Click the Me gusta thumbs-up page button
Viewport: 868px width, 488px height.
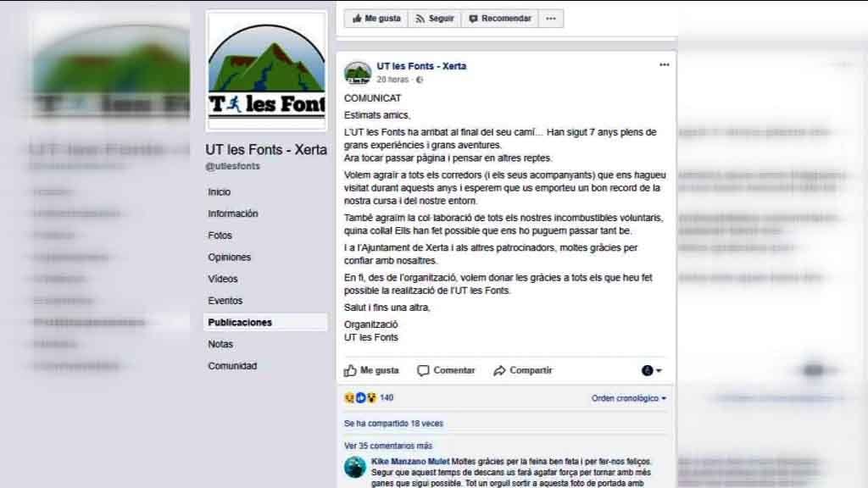point(376,19)
